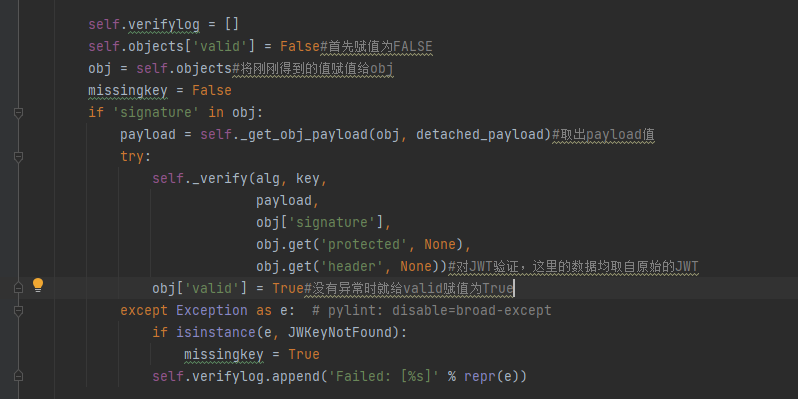Open the yellow lightbulb intention actions
This screenshot has height=399, width=798.
coord(38,286)
